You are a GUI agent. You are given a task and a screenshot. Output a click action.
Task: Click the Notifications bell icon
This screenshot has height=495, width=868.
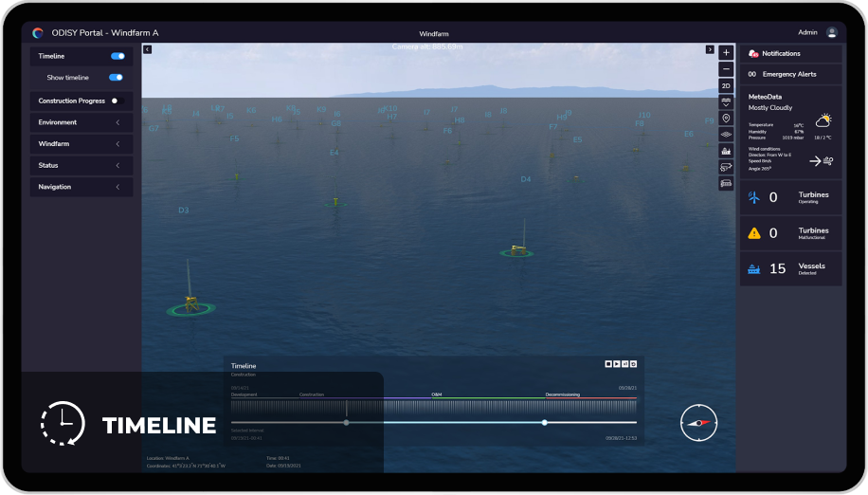coord(753,54)
